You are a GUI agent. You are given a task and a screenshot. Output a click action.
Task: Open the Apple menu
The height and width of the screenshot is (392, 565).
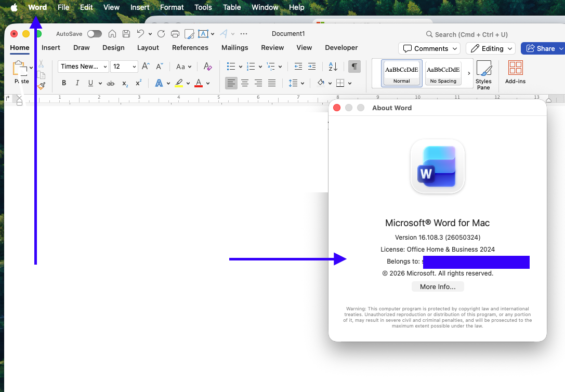tap(14, 7)
